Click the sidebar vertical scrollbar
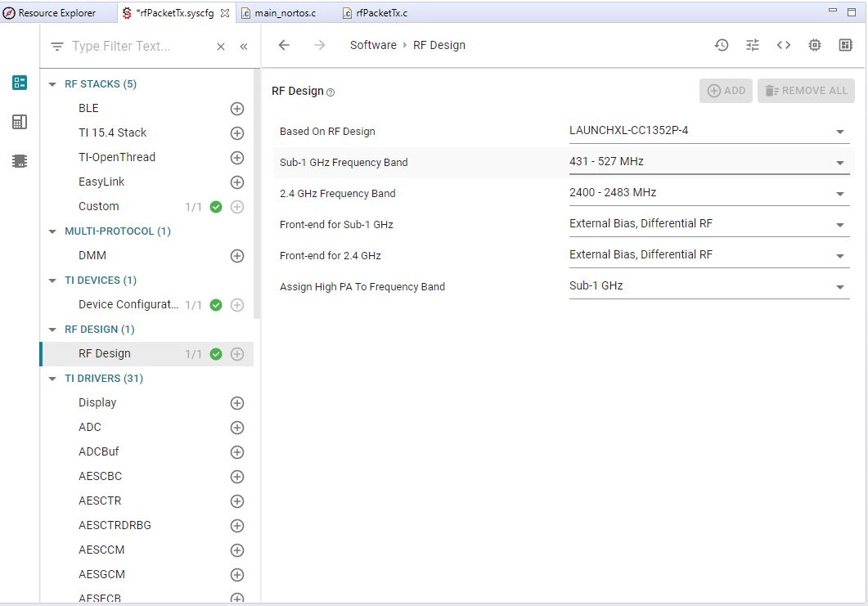 [257, 194]
